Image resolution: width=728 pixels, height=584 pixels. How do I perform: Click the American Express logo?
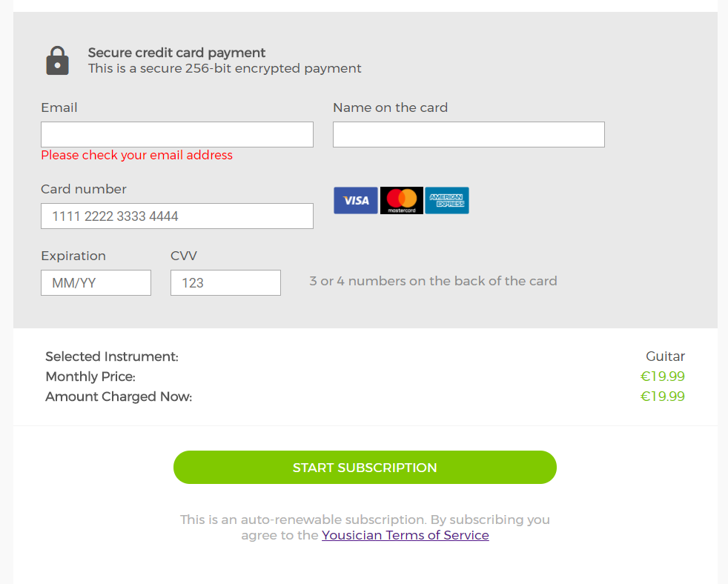[447, 200]
